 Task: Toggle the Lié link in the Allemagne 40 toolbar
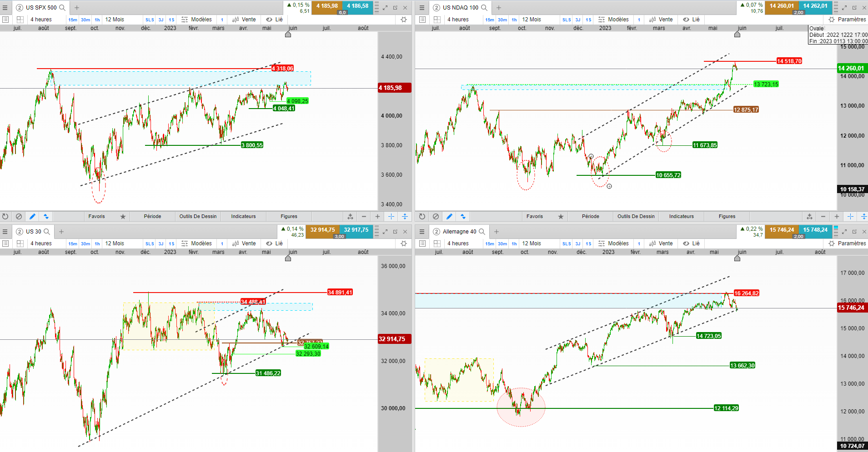(x=691, y=243)
